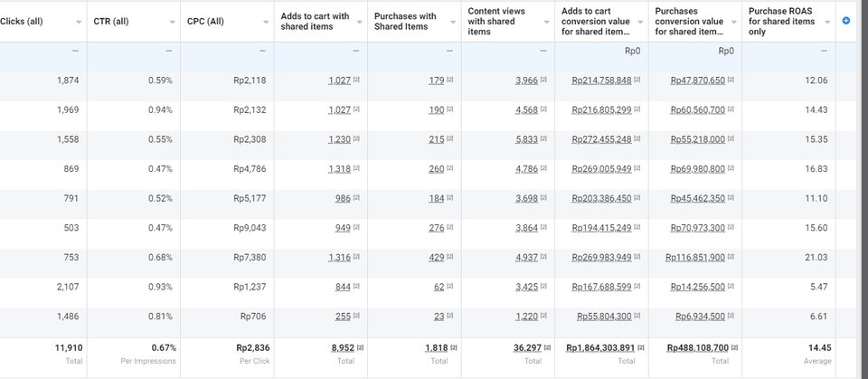Open the Clicks (all) column dropdown arrow
The height and width of the screenshot is (379, 868).
click(79, 22)
